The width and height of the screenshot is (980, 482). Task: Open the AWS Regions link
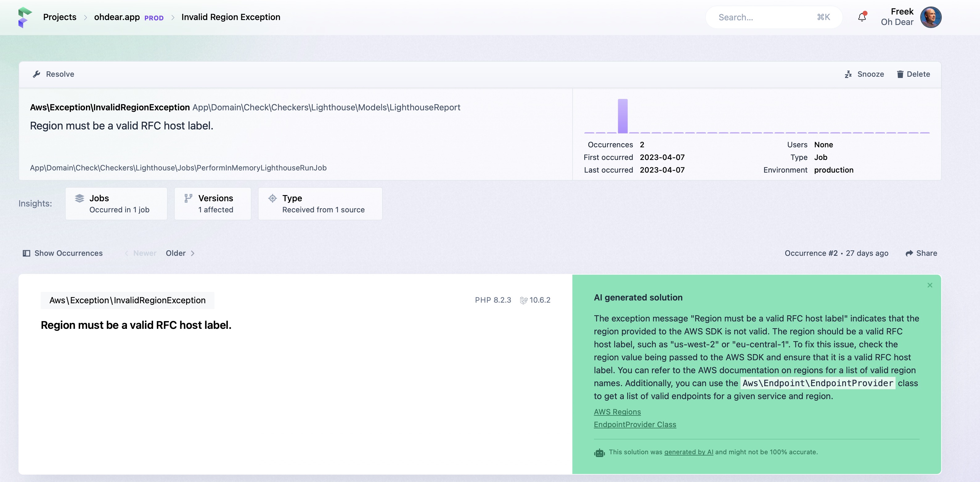617,412
